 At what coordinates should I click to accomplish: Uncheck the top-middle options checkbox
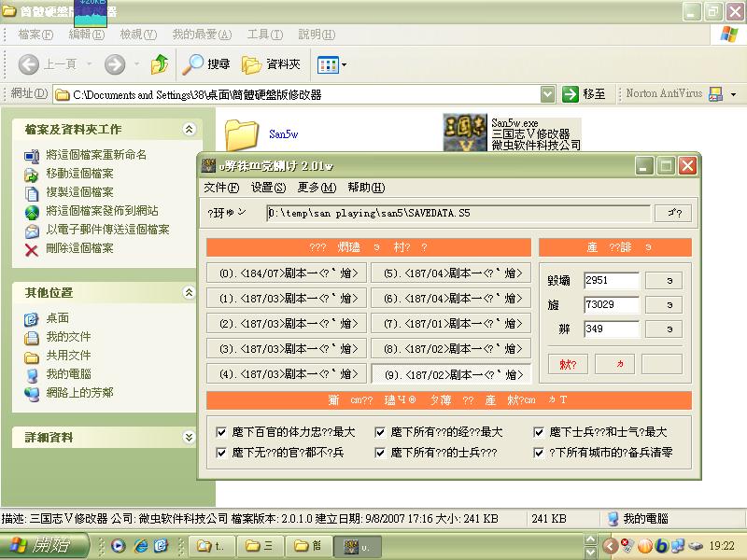tap(381, 433)
